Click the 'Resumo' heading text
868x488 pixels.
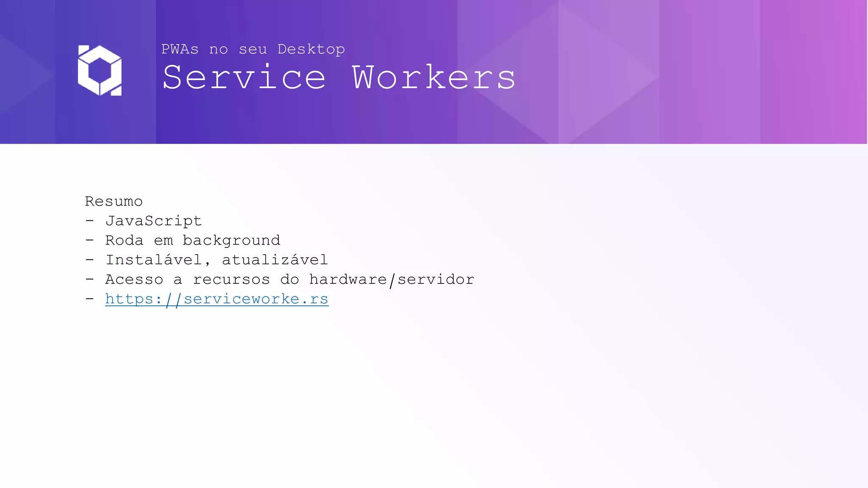coord(114,201)
